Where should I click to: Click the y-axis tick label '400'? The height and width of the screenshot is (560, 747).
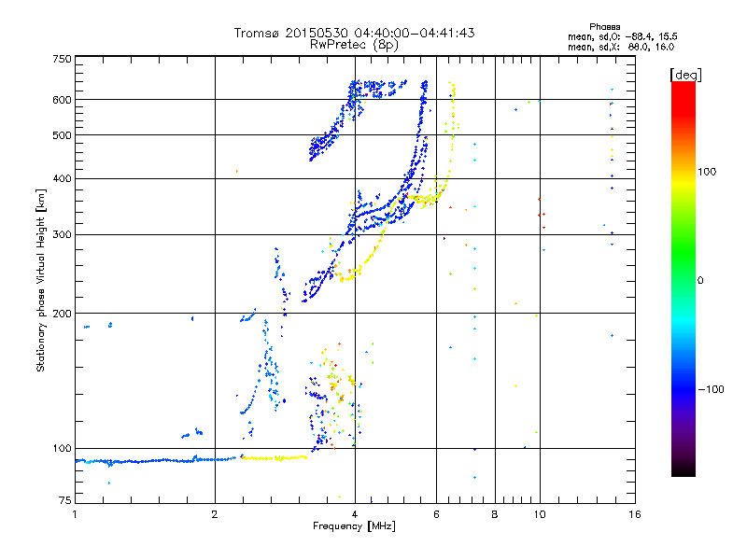coord(62,179)
